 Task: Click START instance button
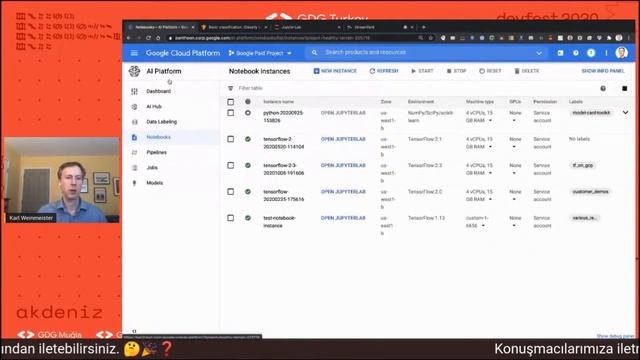point(422,71)
